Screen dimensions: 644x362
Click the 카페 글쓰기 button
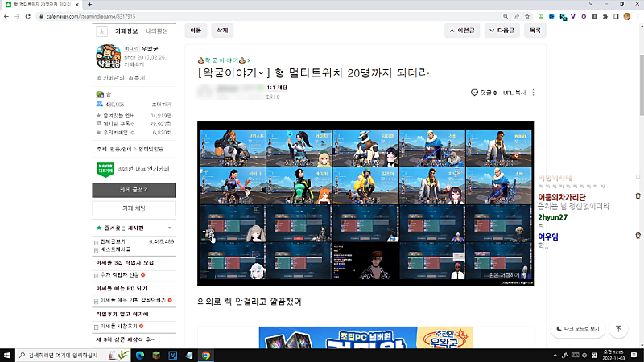tap(134, 190)
